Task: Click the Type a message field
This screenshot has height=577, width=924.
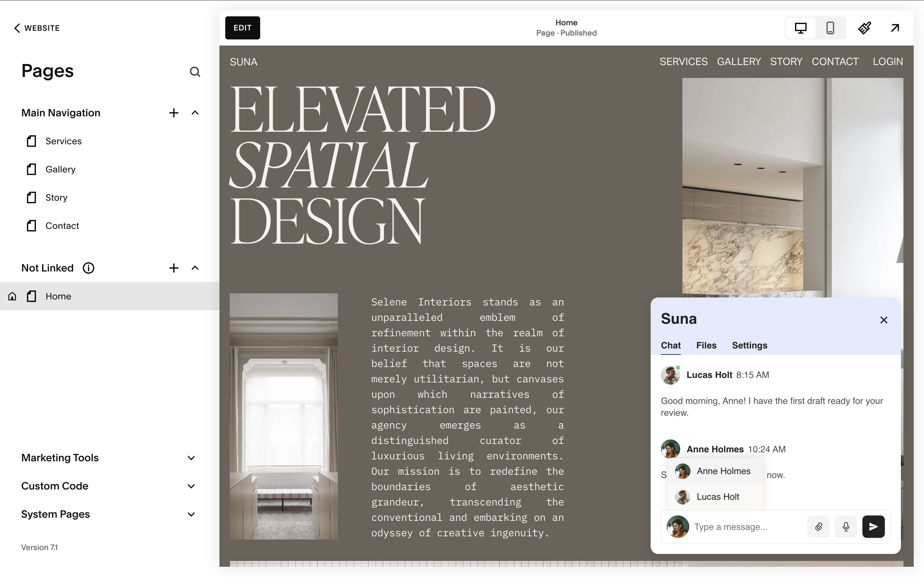Action: [x=747, y=527]
